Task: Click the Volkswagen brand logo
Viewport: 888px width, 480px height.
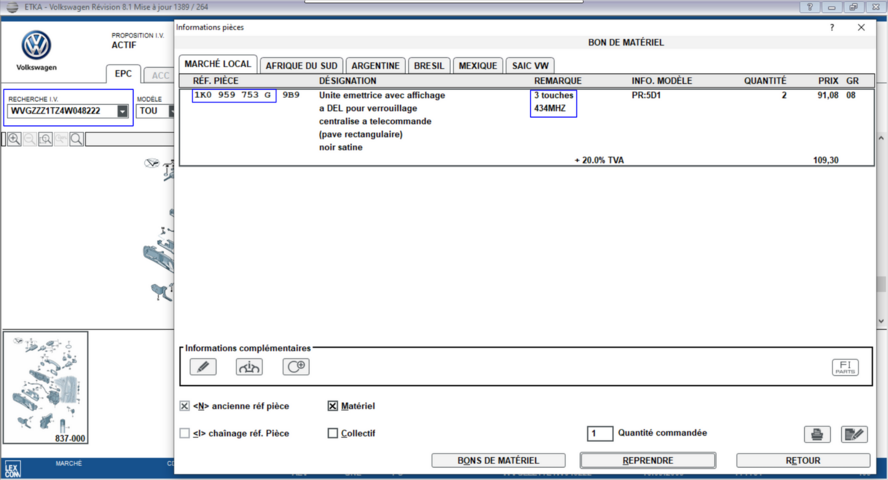Action: (36, 45)
